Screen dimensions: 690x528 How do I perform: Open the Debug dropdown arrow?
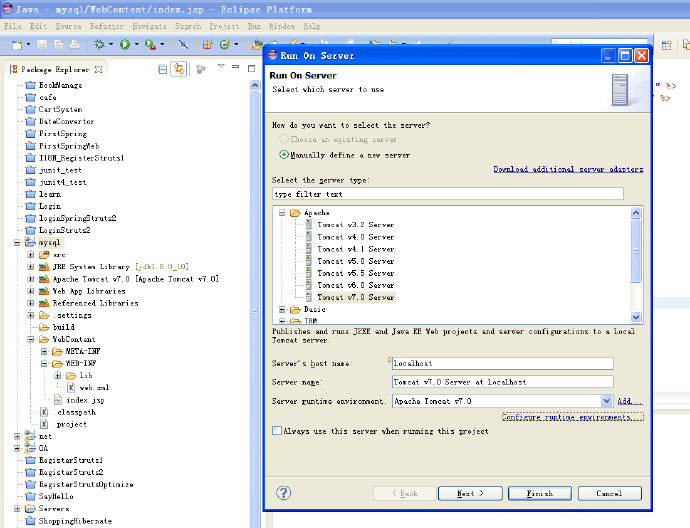coord(110,44)
